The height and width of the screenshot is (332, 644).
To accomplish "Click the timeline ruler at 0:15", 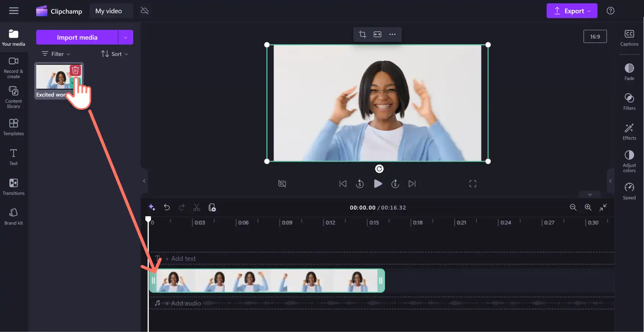I will tap(374, 223).
